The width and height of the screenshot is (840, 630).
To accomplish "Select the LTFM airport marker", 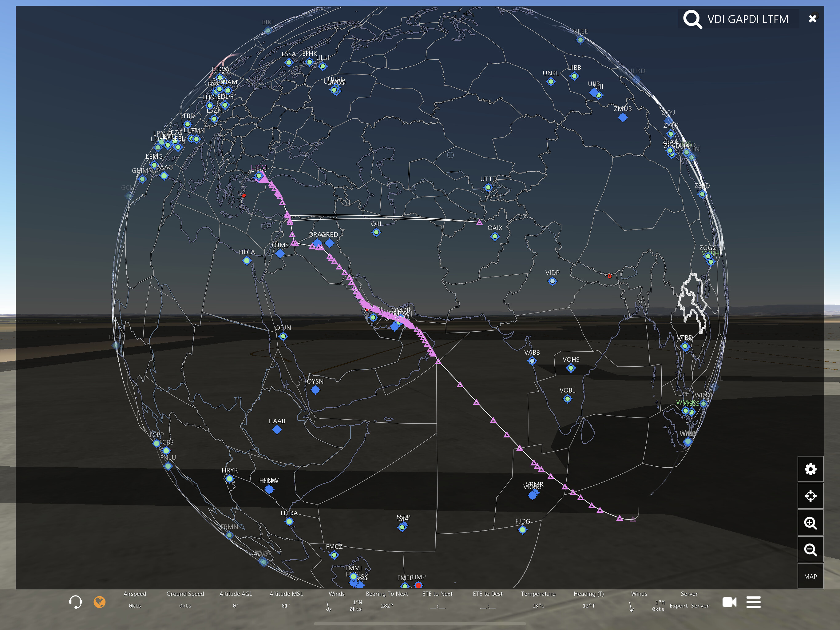I will pyautogui.click(x=259, y=176).
